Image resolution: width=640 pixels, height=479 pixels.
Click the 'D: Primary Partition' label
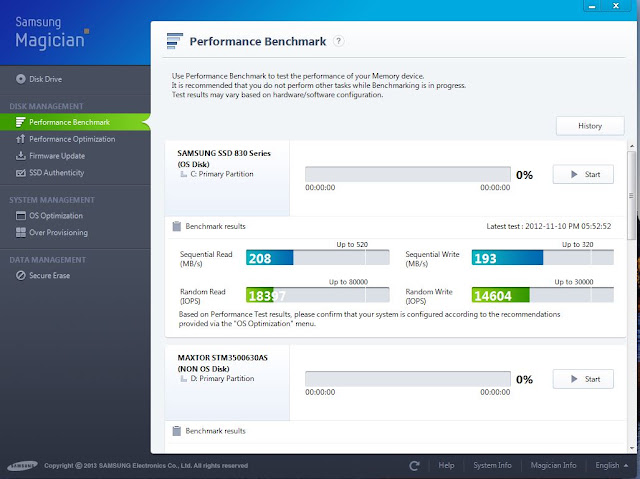pos(222,379)
